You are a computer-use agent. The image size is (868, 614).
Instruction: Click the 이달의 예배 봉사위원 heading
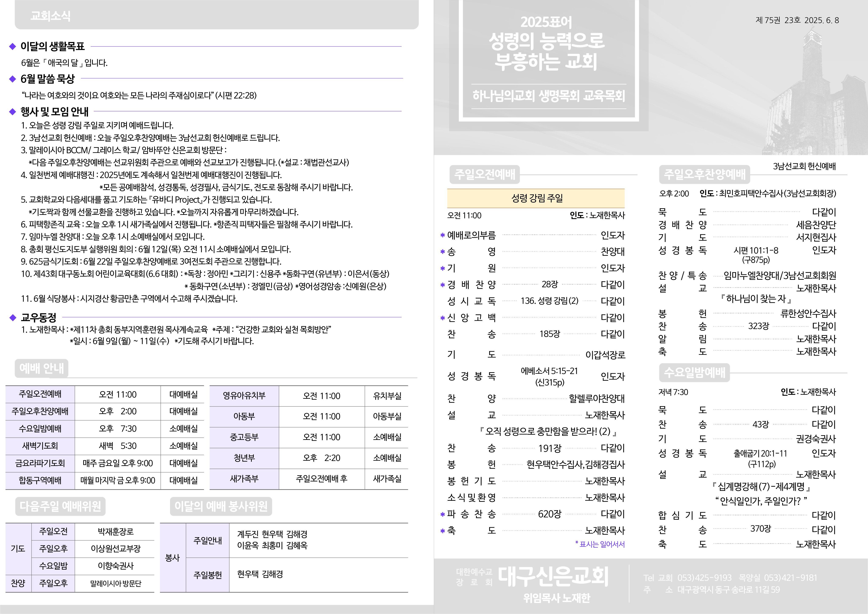221,506
